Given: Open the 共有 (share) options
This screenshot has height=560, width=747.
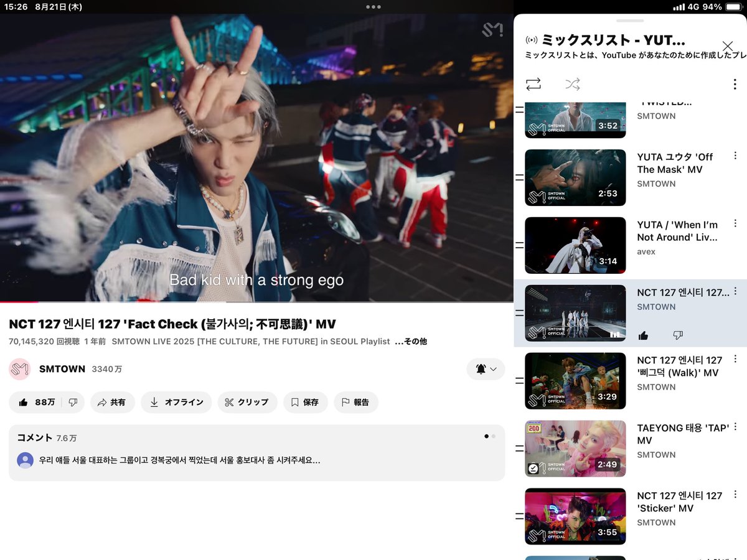Looking at the screenshot, I should point(113,402).
